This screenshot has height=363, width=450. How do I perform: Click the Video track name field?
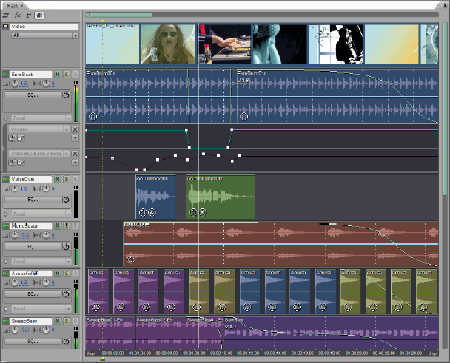coord(44,26)
